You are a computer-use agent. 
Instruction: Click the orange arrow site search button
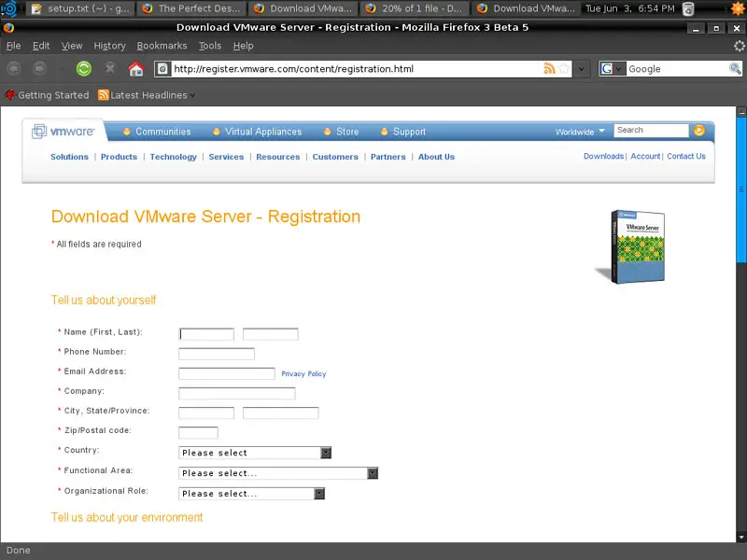click(698, 130)
